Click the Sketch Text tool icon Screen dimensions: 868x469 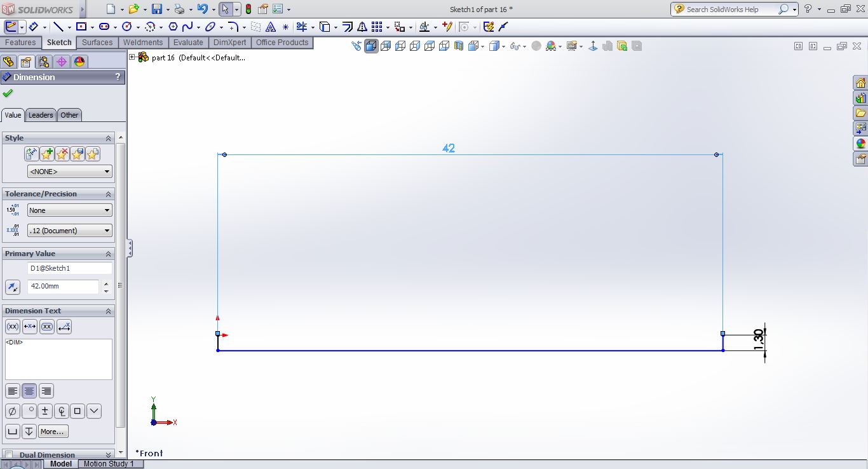click(271, 27)
